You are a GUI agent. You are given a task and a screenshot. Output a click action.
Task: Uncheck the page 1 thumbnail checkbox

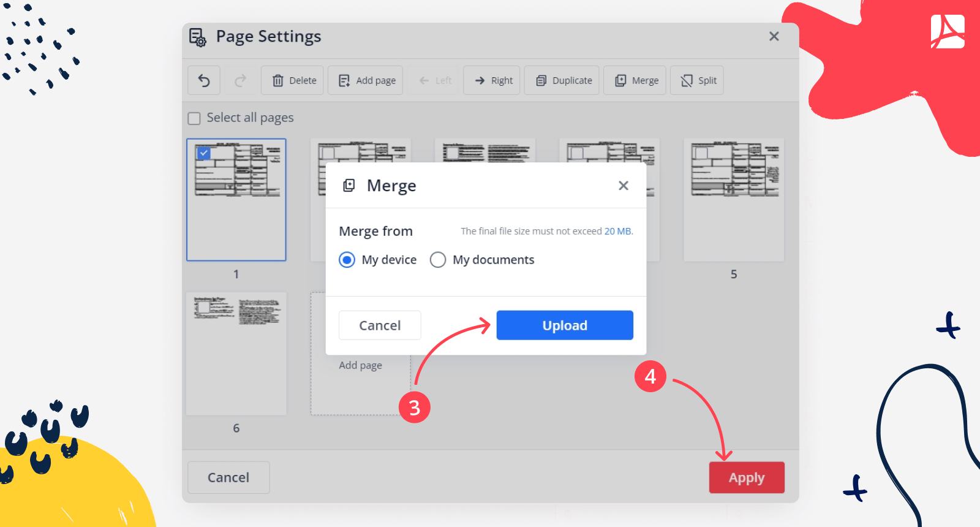[x=204, y=153]
